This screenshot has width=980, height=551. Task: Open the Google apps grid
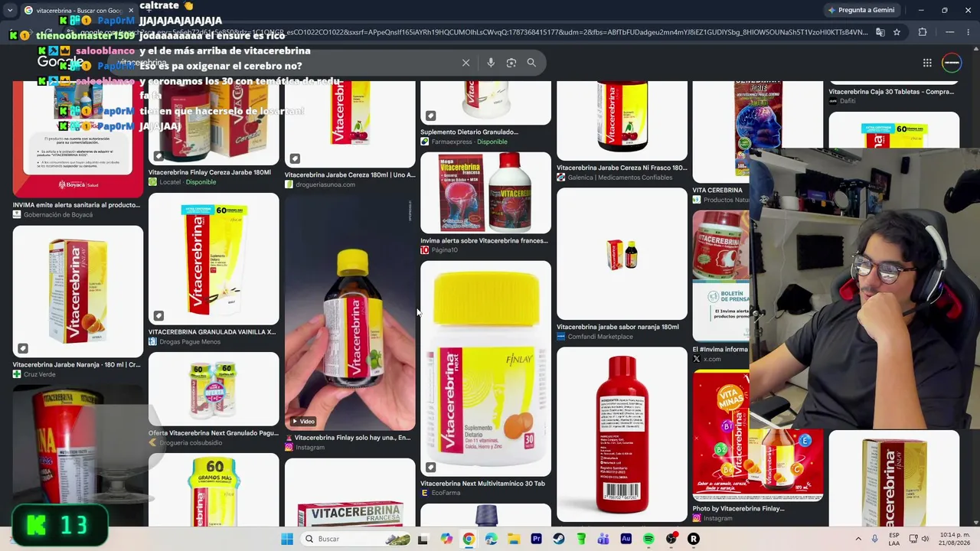pos(927,63)
